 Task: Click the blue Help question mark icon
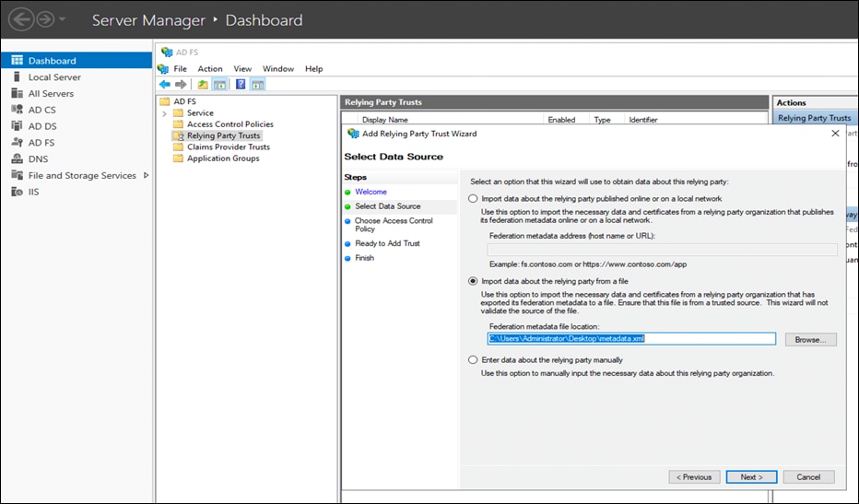241,85
